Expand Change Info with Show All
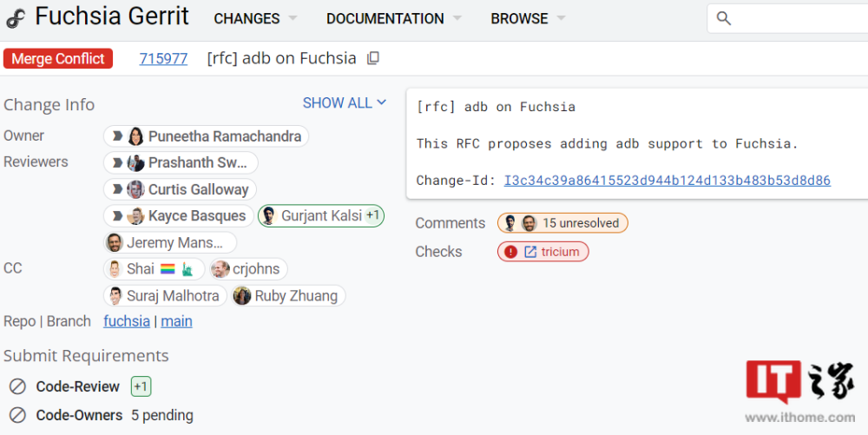868x435 pixels. (x=344, y=103)
